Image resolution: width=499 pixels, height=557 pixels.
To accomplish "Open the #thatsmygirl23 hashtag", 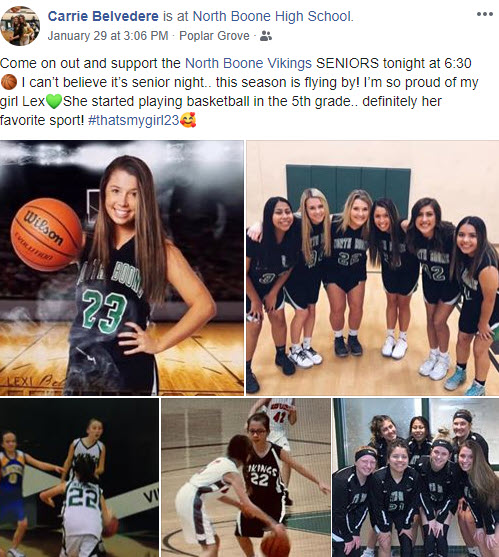I will point(134,120).
